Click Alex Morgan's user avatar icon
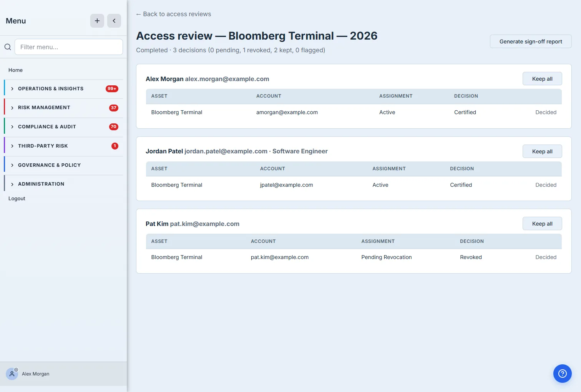This screenshot has width=581, height=392. [12, 374]
